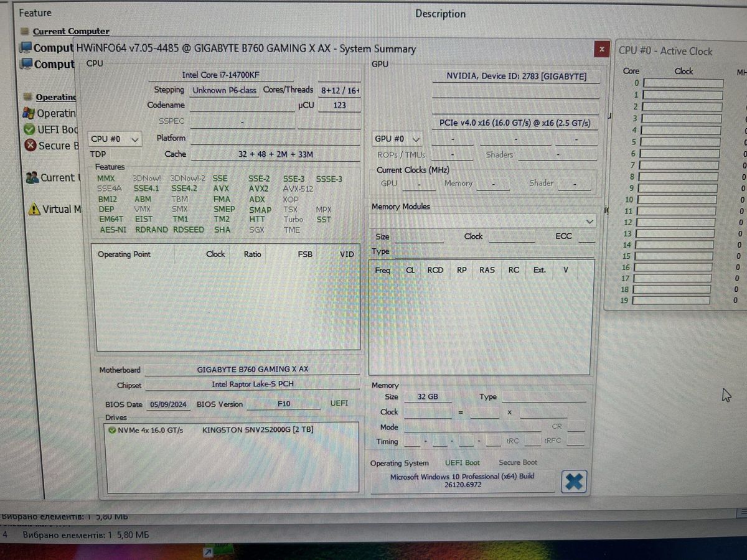Click the green checkmark icon beside UEFI Boot
Image resolution: width=747 pixels, height=560 pixels.
pos(29,129)
